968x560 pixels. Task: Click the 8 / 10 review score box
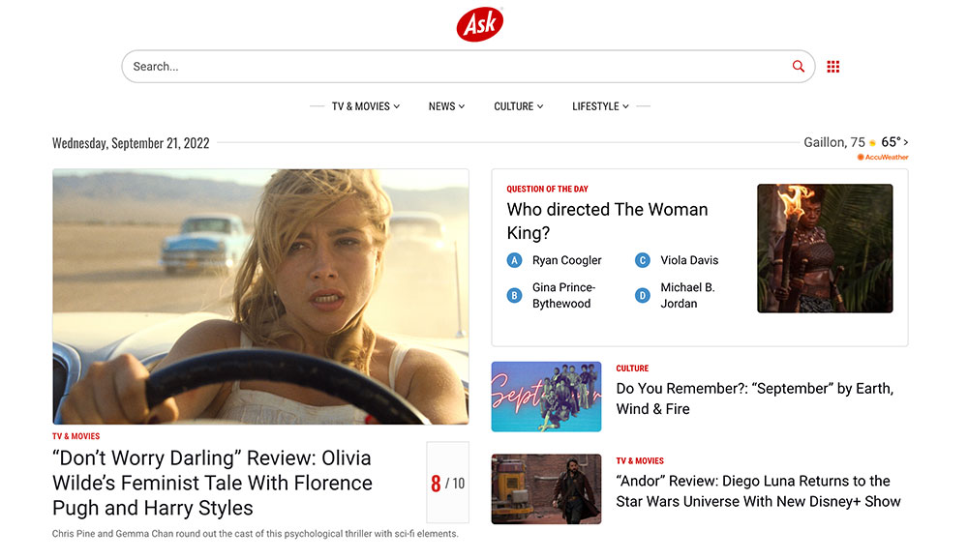point(447,483)
